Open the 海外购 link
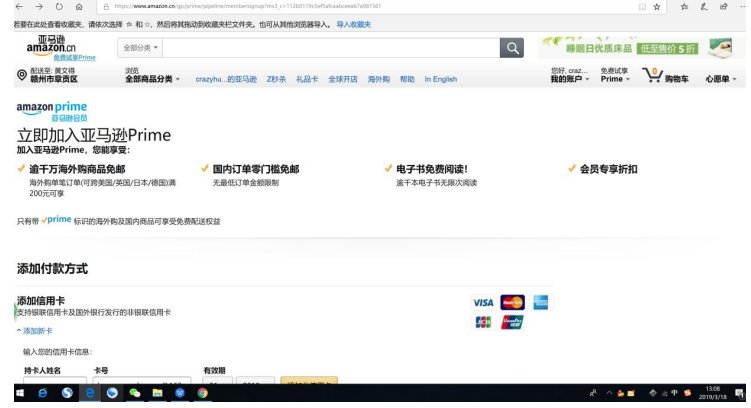 pos(378,79)
